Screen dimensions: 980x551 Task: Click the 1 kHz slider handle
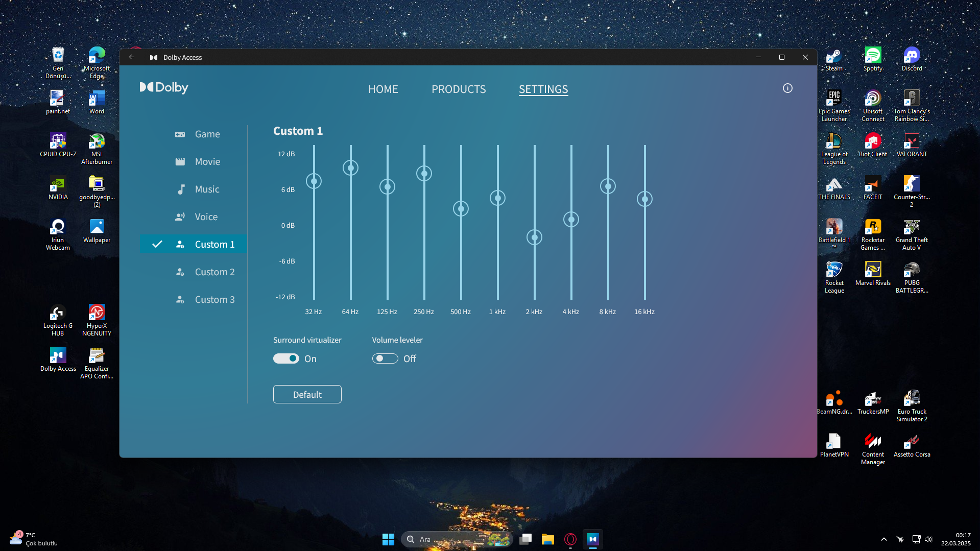click(x=497, y=198)
